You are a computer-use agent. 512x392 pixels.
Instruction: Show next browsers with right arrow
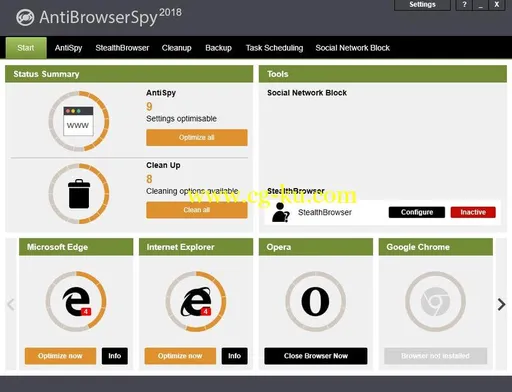pos(501,304)
